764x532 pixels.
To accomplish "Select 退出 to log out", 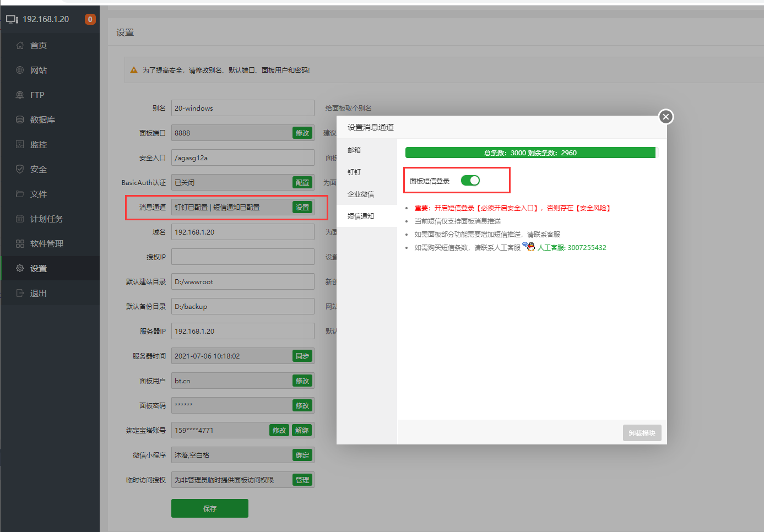I will click(x=50, y=293).
